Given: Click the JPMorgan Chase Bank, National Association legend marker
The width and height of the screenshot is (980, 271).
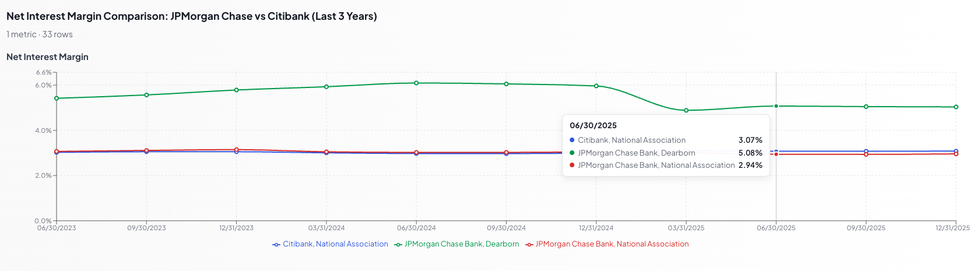Looking at the screenshot, I should (x=529, y=245).
